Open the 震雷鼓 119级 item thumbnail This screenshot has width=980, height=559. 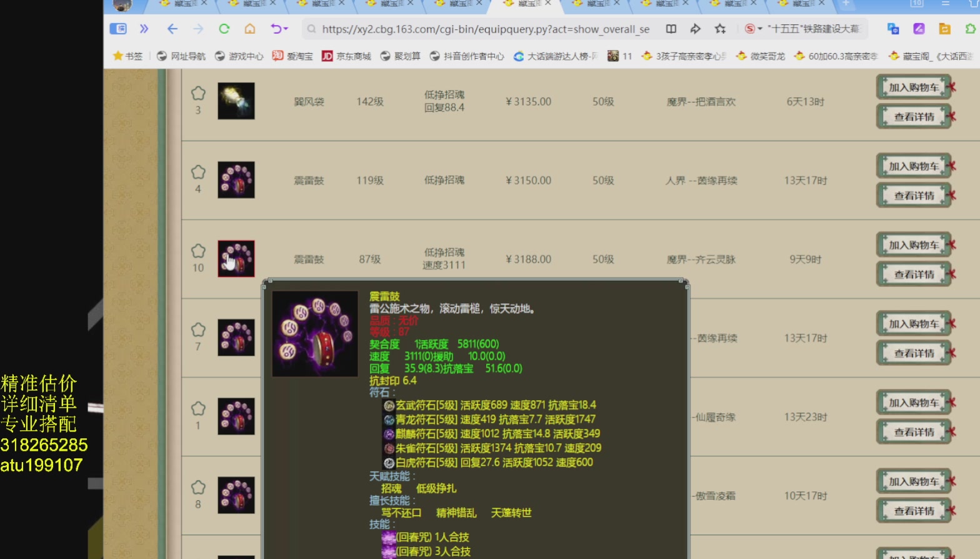(x=236, y=179)
